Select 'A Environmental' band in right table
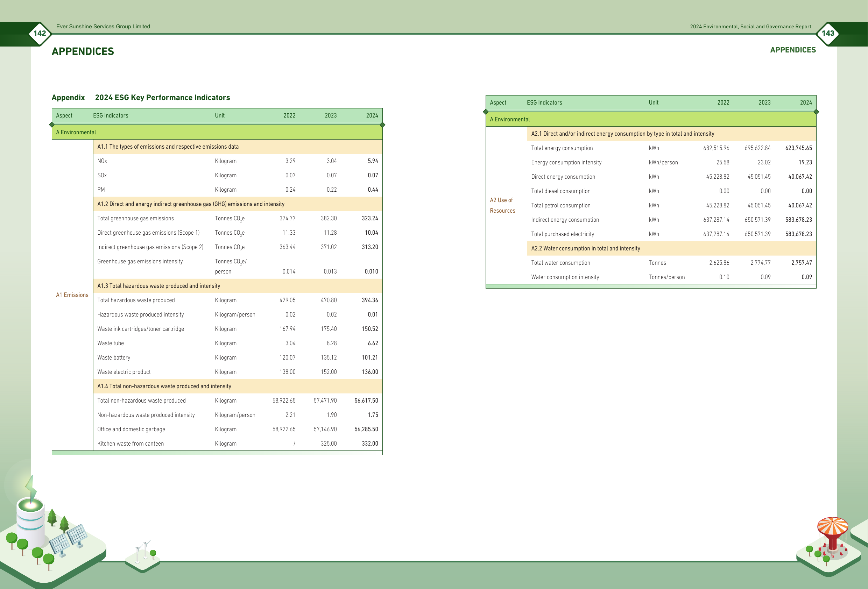868x589 pixels. (x=651, y=120)
